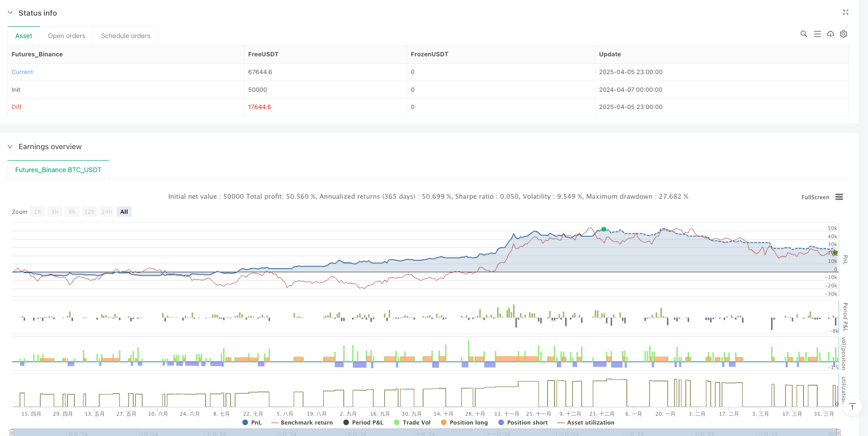Click the 67644.6 balance value
Viewport: 868px width, 436px height.
click(260, 72)
